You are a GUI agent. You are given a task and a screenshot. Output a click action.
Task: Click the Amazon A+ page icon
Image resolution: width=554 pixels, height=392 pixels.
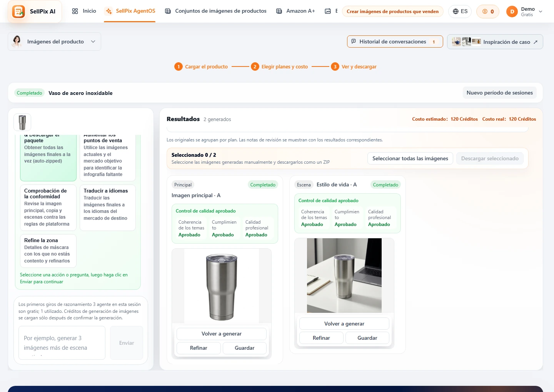click(x=279, y=11)
